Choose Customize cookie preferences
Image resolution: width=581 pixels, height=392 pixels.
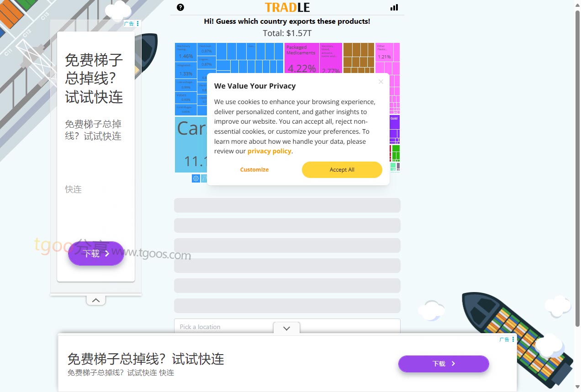pyautogui.click(x=254, y=170)
